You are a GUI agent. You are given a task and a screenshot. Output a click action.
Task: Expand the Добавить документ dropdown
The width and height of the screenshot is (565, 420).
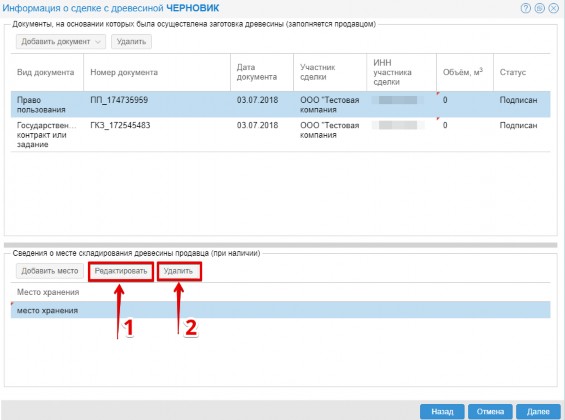(x=61, y=41)
